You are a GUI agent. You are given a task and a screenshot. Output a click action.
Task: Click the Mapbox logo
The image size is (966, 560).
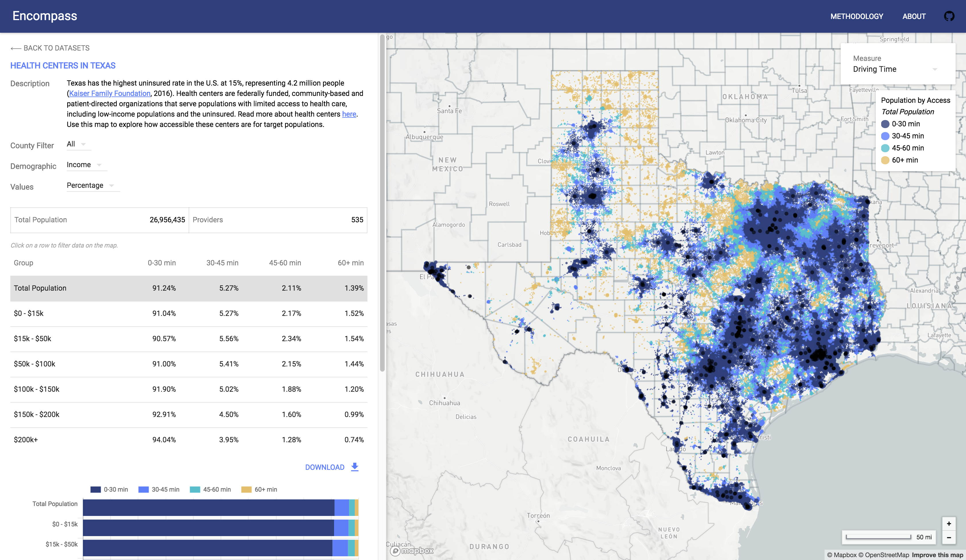click(x=412, y=551)
